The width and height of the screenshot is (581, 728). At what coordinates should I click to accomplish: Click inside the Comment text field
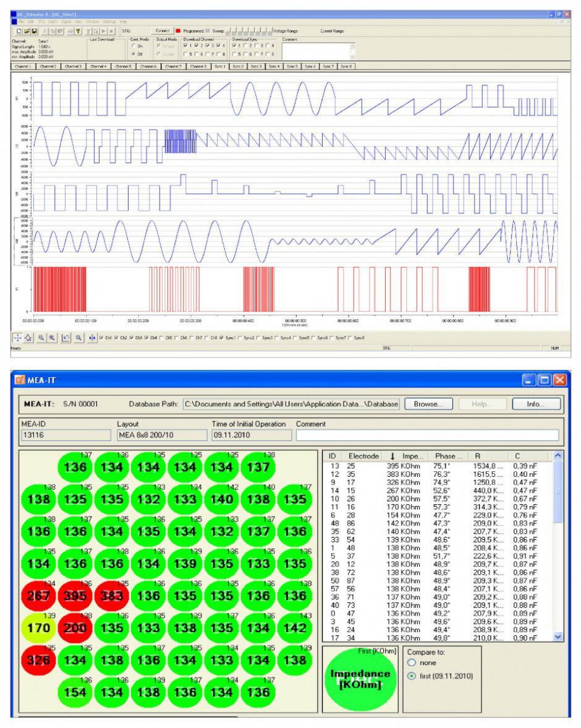320,50
